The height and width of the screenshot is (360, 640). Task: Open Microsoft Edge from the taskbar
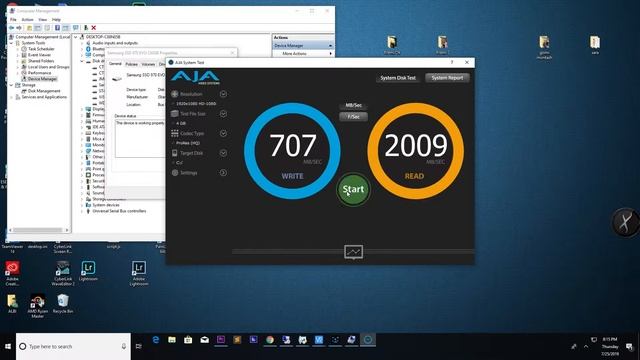tap(156, 340)
